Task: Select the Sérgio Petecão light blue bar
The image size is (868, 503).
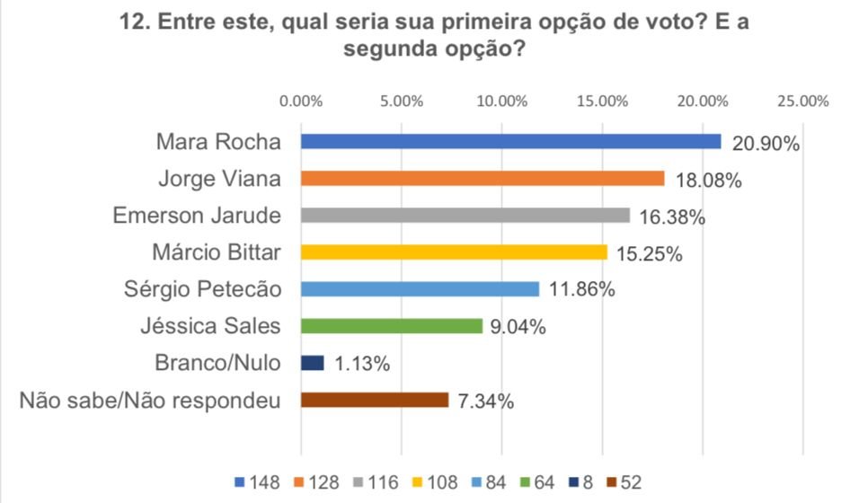Action: (x=420, y=289)
